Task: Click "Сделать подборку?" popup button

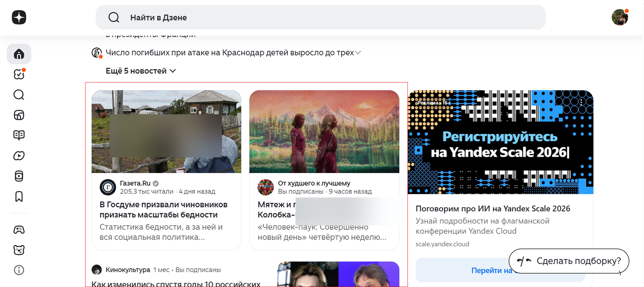Action: (x=569, y=261)
